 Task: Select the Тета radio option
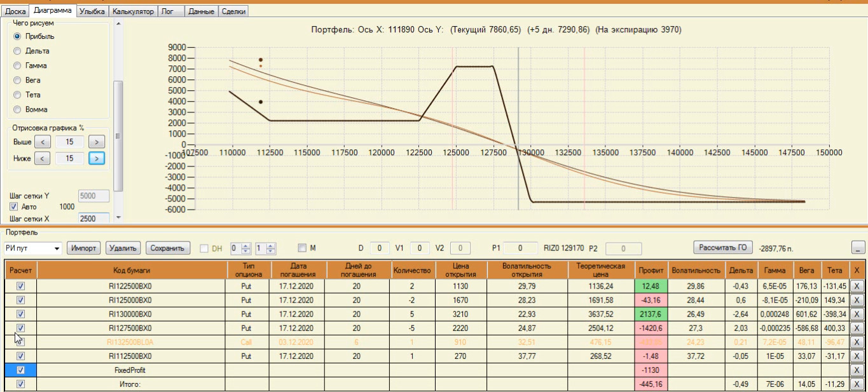18,95
